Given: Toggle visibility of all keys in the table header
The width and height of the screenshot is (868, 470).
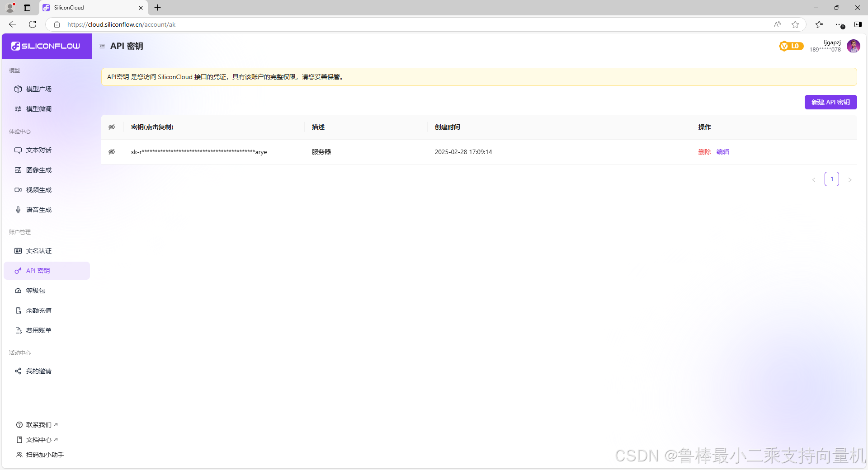Looking at the screenshot, I should point(112,127).
